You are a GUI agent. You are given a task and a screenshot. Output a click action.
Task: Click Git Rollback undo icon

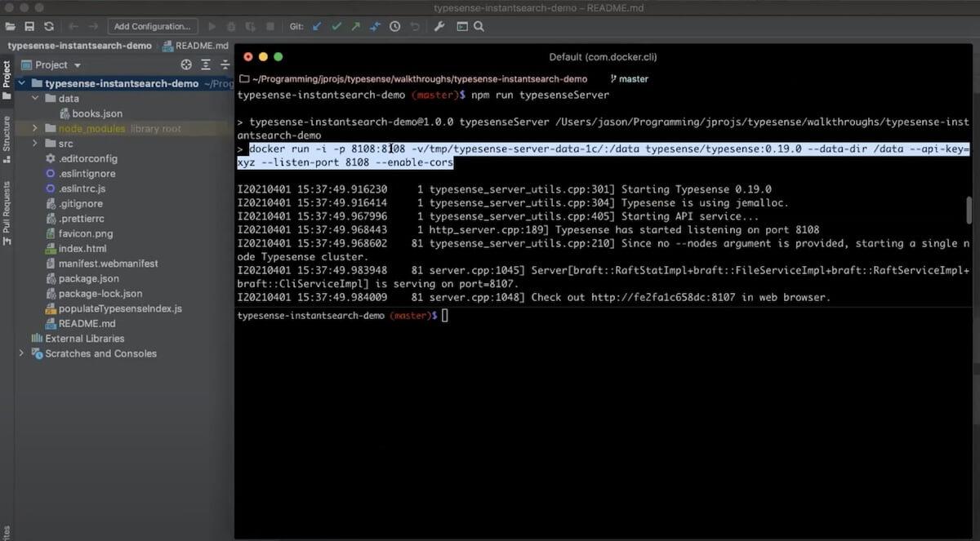click(415, 26)
